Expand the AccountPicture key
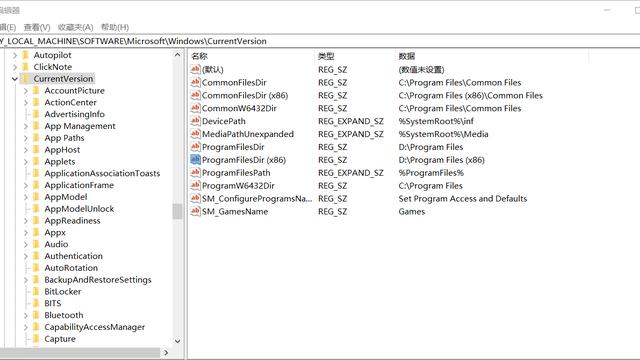The width and height of the screenshot is (640, 360). (x=26, y=91)
